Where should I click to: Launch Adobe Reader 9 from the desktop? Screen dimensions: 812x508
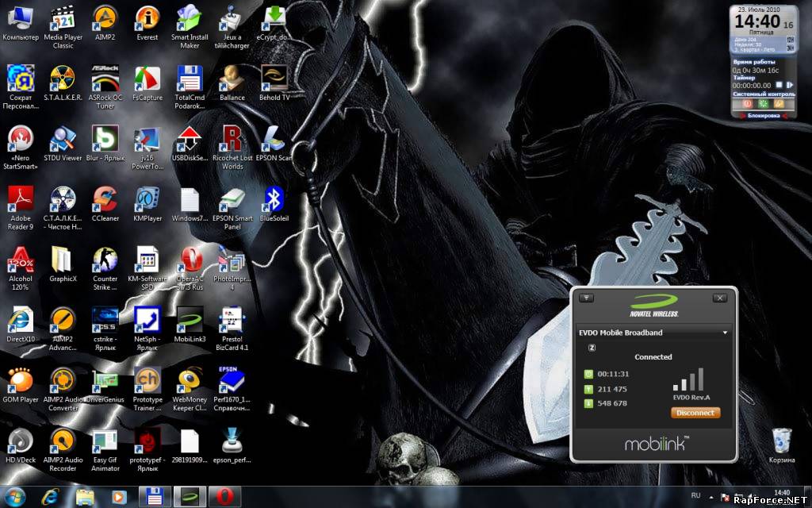click(x=20, y=208)
